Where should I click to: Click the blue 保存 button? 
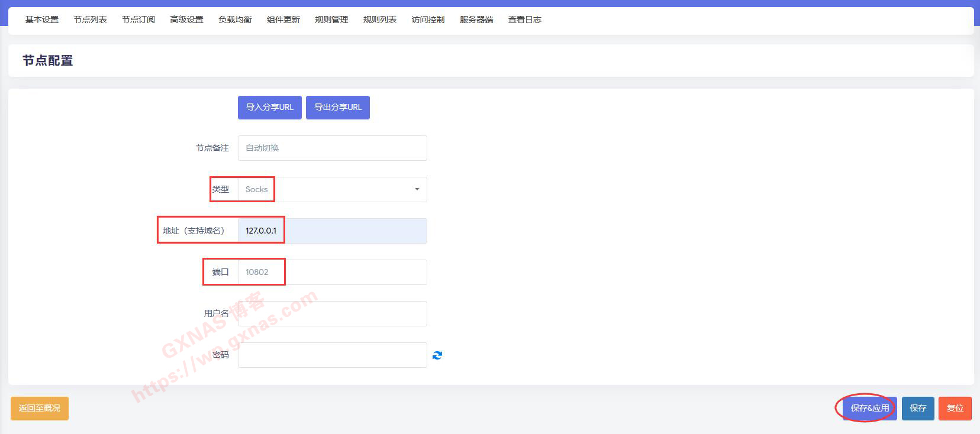[918, 408]
